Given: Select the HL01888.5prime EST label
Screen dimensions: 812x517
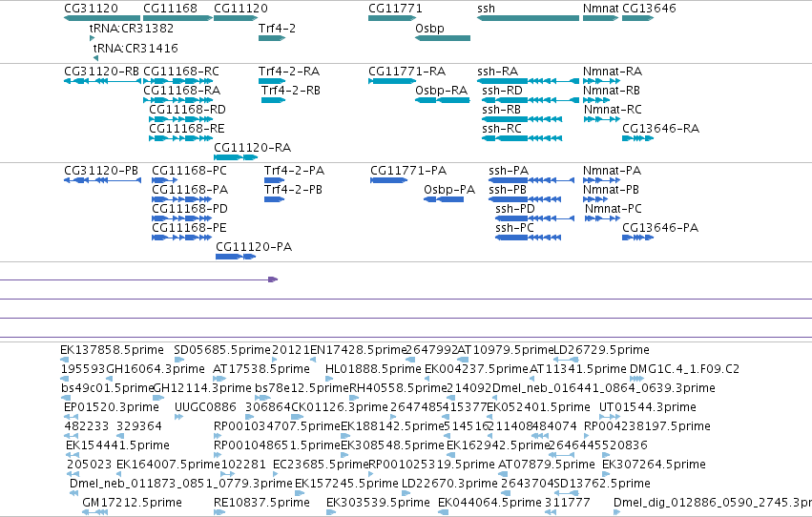Looking at the screenshot, I should (373, 369).
